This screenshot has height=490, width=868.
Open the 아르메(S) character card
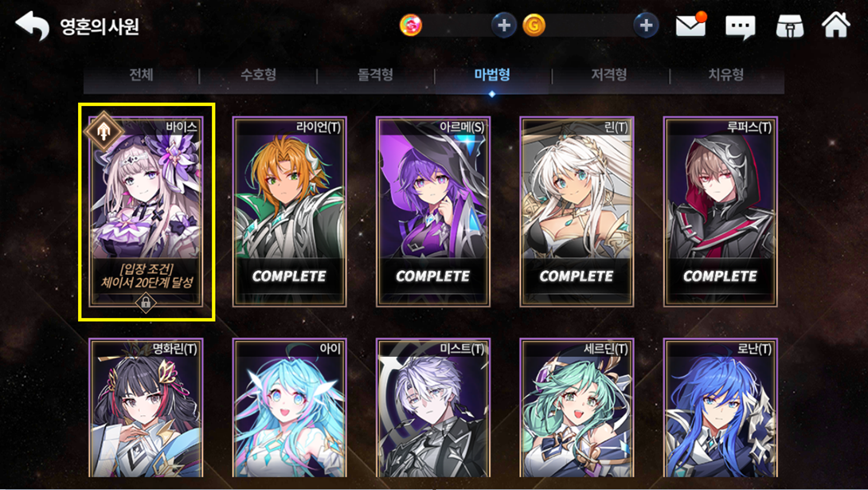point(433,211)
